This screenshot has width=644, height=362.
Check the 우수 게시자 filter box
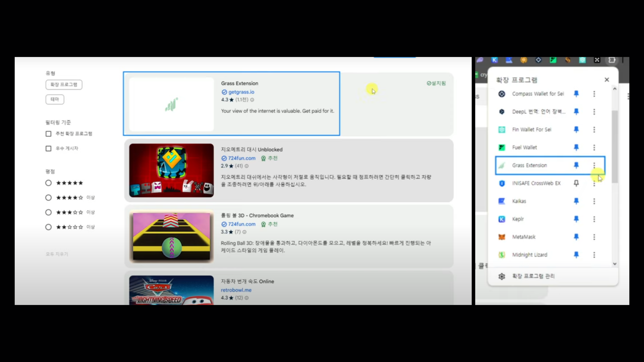(x=48, y=148)
